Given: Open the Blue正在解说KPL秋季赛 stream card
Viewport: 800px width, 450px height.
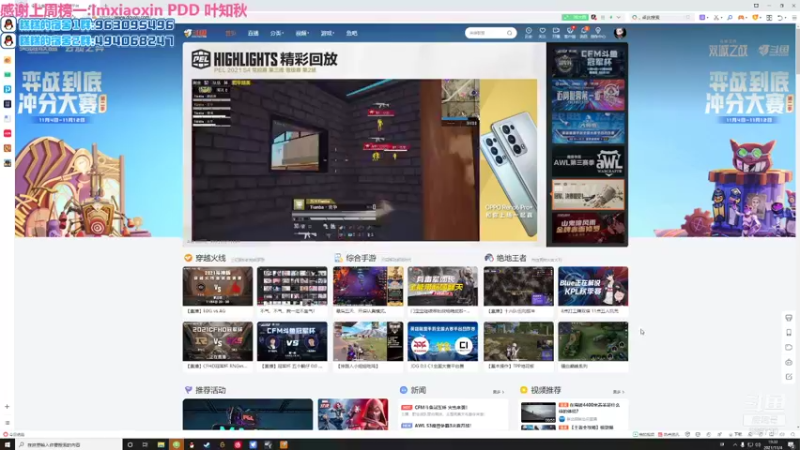Looking at the screenshot, I should (593, 286).
